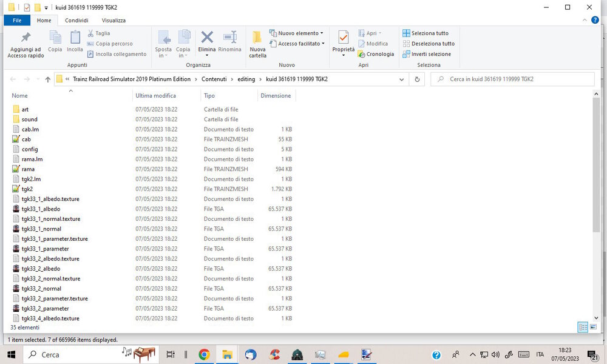
Task: Select tgk33_1_albedo TGA file
Action: 41,209
